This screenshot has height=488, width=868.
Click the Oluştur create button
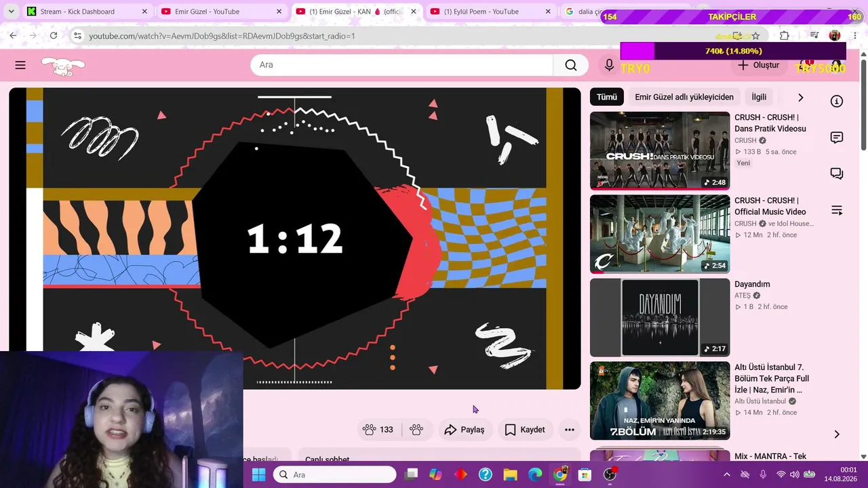pyautogui.click(x=759, y=65)
